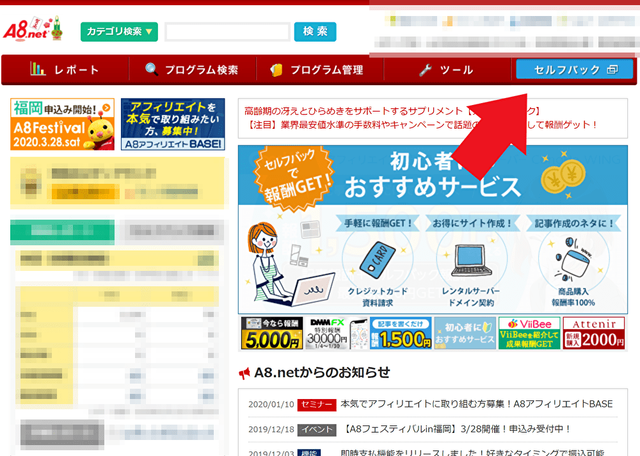
Task: Click the 商品購入 wallet icon
Action: [x=573, y=260]
